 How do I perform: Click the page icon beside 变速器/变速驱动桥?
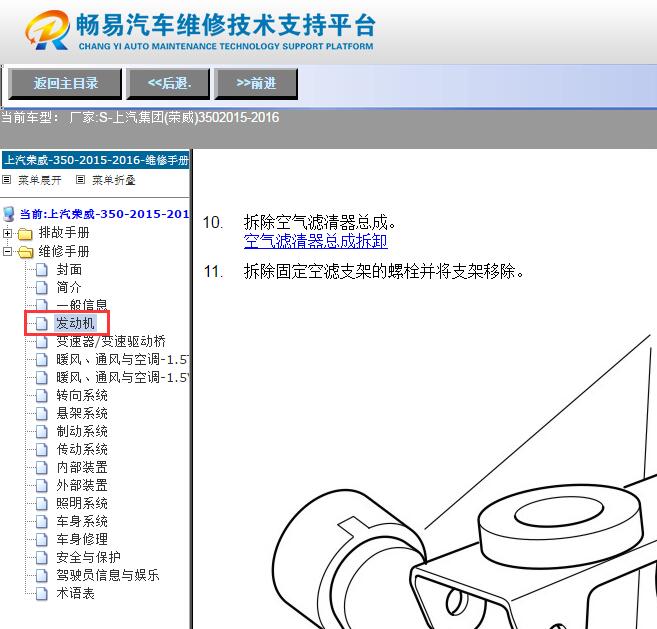click(x=41, y=342)
